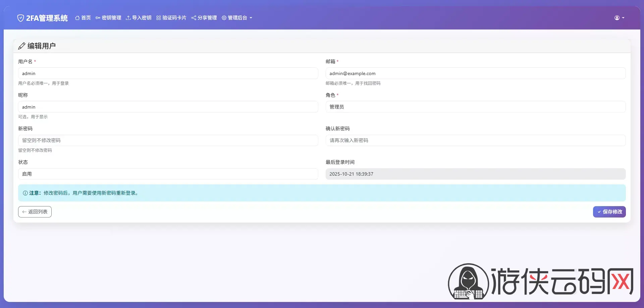Click the gear icon for 管理后台
Viewport: 644px width, 308px height.
[x=224, y=18]
